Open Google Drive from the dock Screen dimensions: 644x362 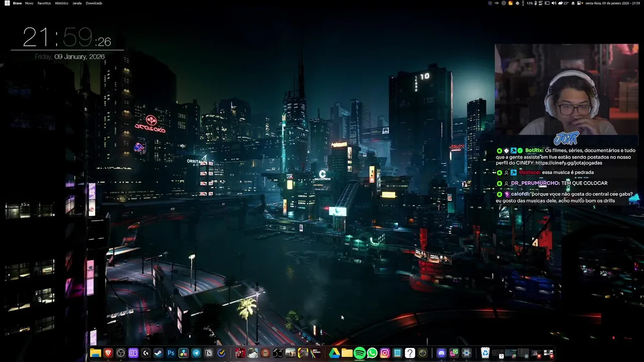(x=335, y=353)
